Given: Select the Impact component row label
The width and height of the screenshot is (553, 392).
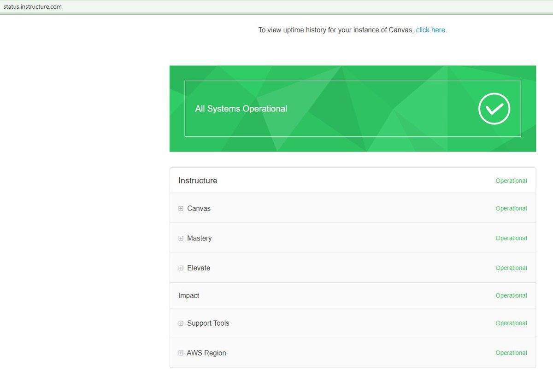Looking at the screenshot, I should pyautogui.click(x=188, y=296).
